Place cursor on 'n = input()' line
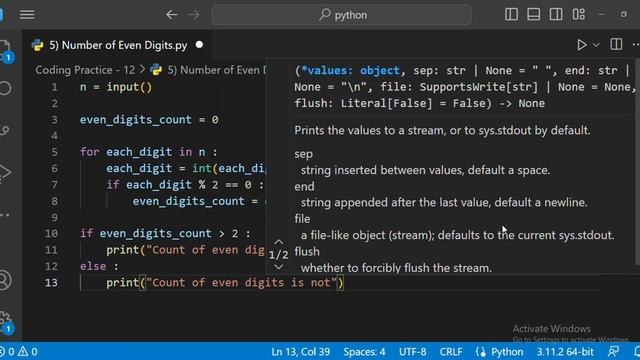The height and width of the screenshot is (360, 640). coord(116,87)
